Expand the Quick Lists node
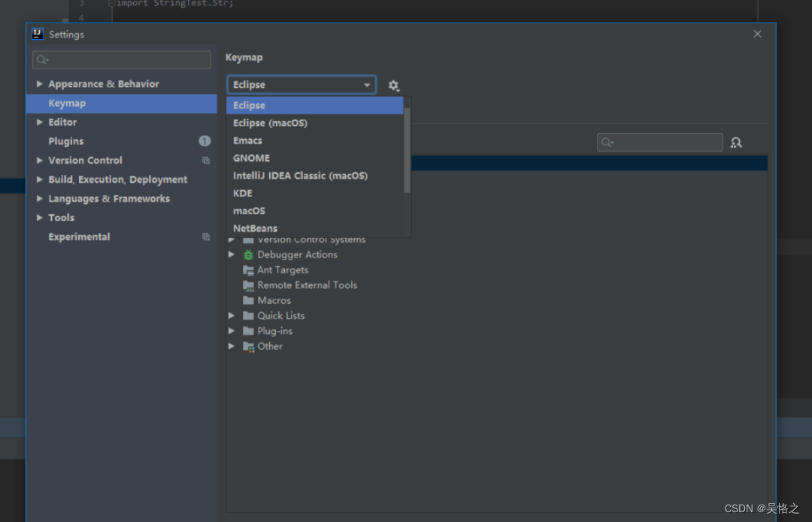 pyautogui.click(x=232, y=316)
